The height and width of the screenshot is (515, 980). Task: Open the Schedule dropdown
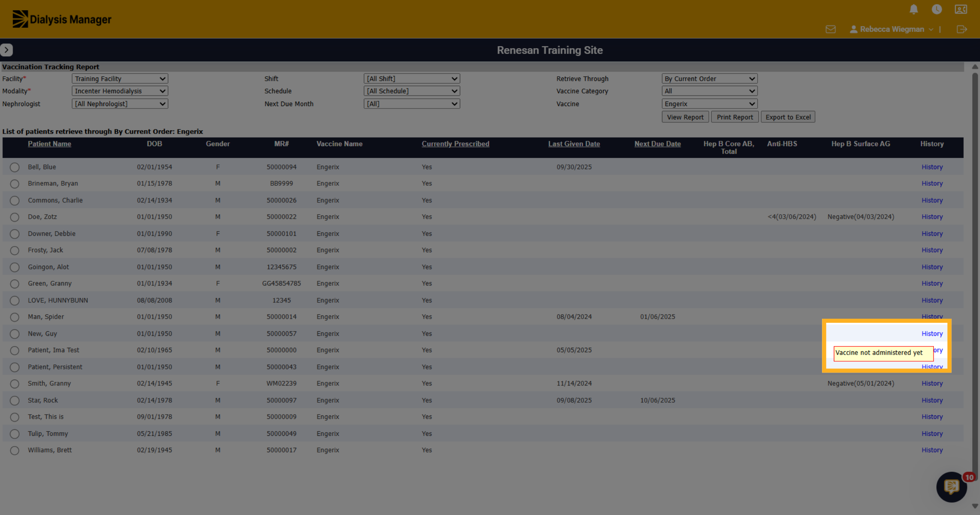(412, 91)
